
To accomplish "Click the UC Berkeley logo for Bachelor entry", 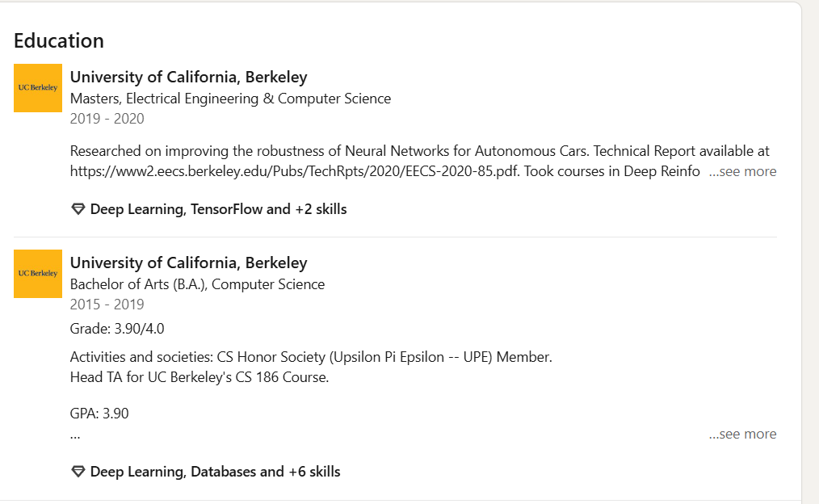I will pyautogui.click(x=38, y=274).
